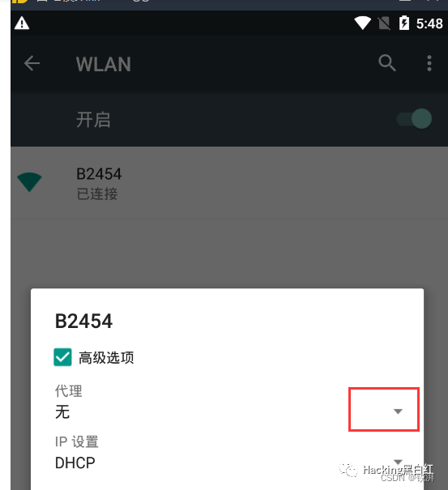Tap the 5:48 clock in status bar
The width and height of the screenshot is (448, 490).
tap(429, 23)
